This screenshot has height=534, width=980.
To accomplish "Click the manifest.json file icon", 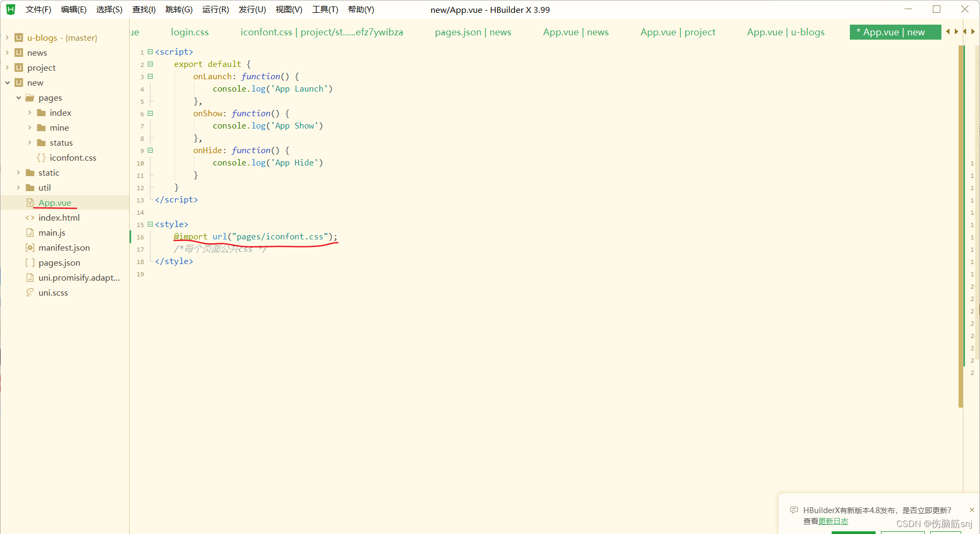I will 30,247.
